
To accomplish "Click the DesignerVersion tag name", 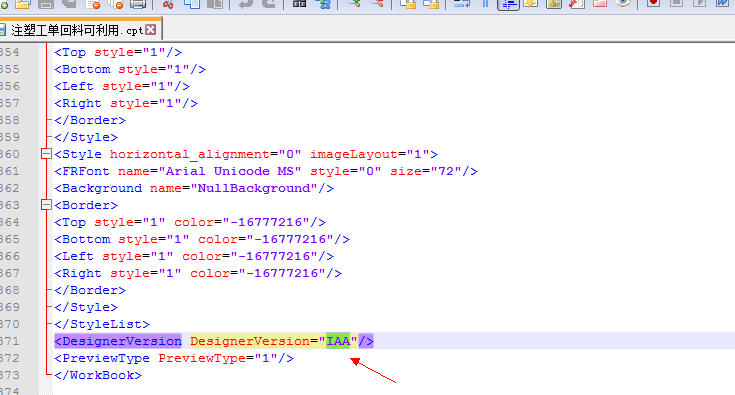I will pos(122,341).
